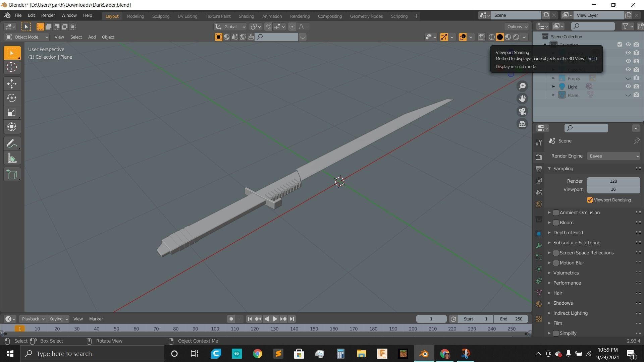Open the Keying dropdown in timeline

click(x=58, y=319)
